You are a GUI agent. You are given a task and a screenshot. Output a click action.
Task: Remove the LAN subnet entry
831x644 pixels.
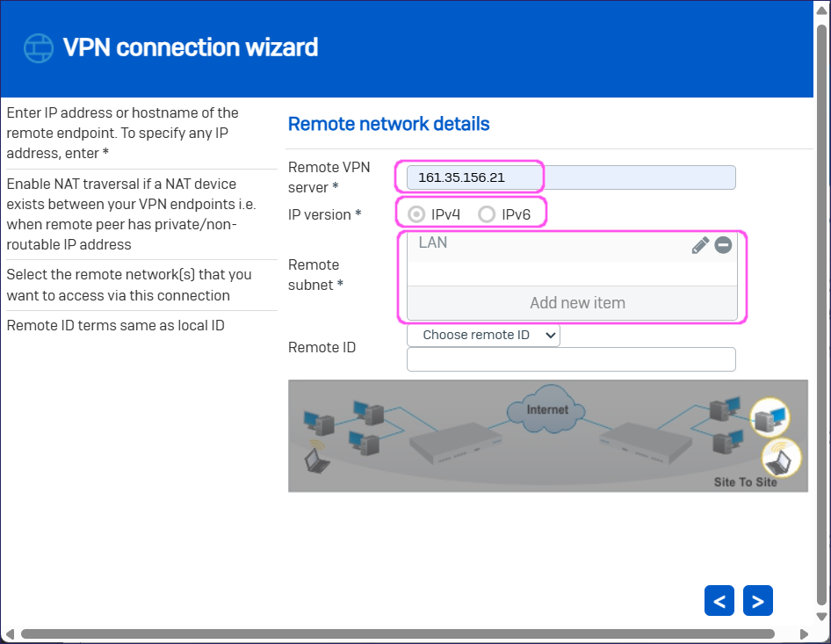(723, 245)
